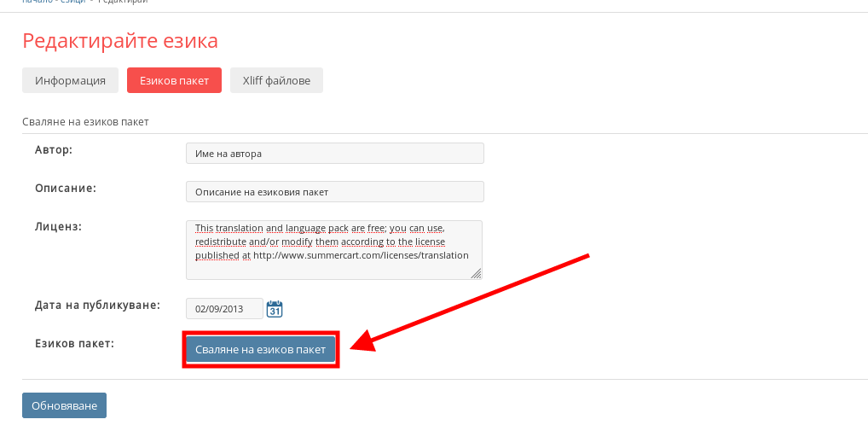
Task: Click the Описание: field label
Action: (x=65, y=188)
